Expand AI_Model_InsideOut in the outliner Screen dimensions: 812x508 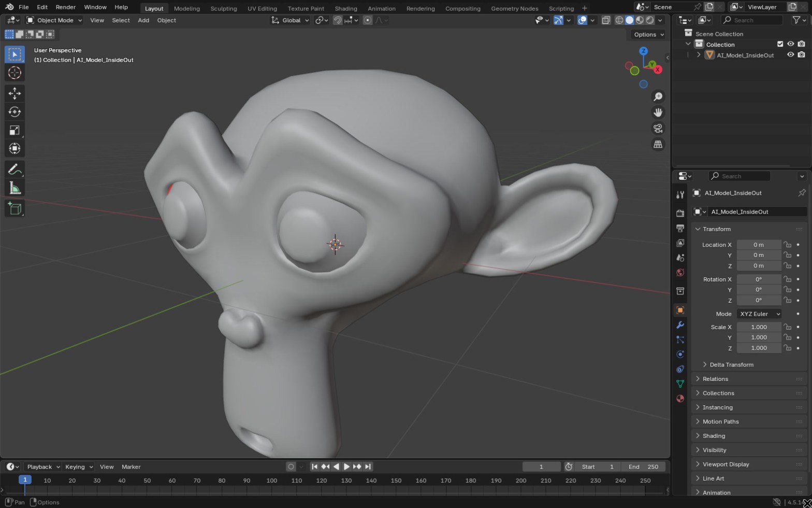tap(699, 55)
